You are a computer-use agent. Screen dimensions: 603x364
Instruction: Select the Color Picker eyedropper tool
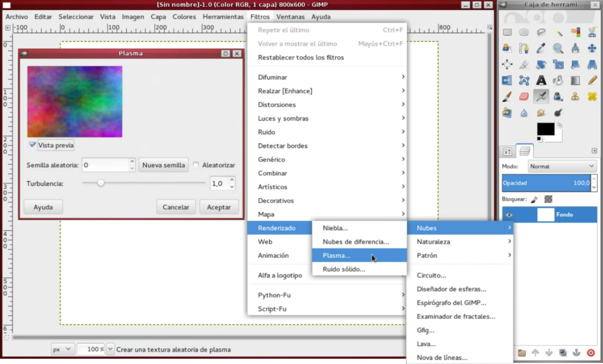(541, 48)
